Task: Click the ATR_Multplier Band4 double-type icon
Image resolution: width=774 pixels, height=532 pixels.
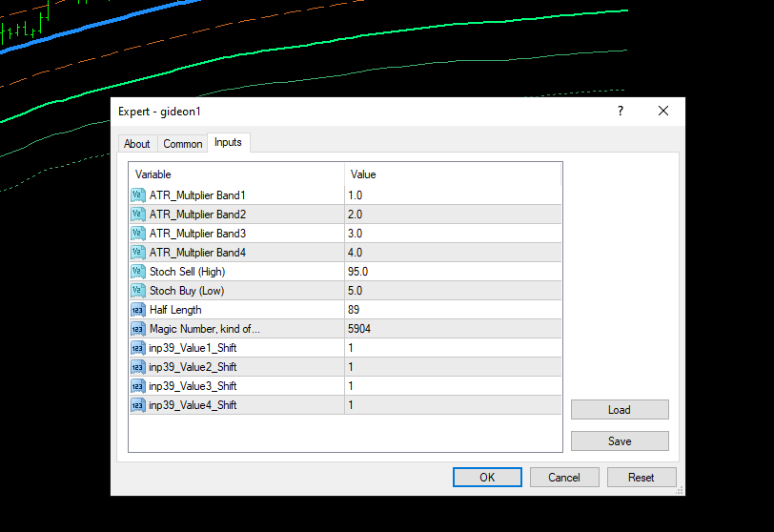Action: (137, 253)
